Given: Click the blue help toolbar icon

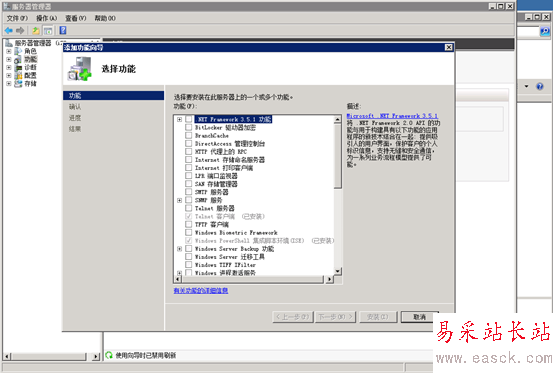Looking at the screenshot, I should [63, 30].
